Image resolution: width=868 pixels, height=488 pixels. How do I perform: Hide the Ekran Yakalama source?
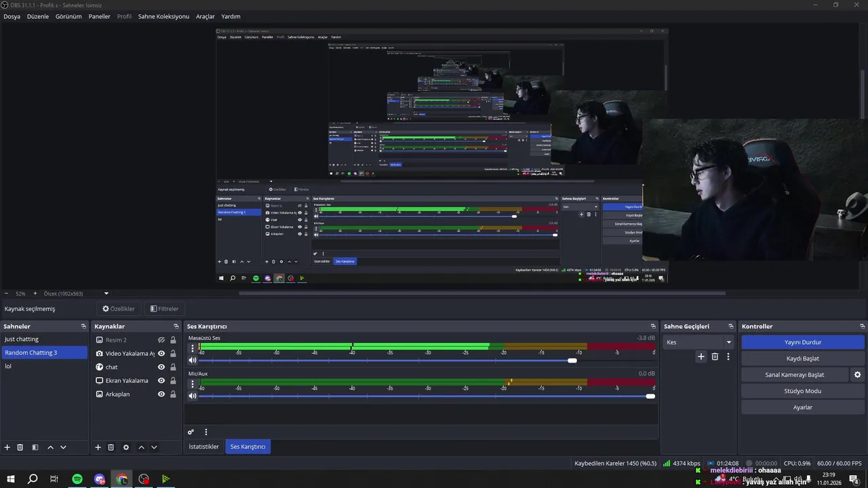pos(161,381)
